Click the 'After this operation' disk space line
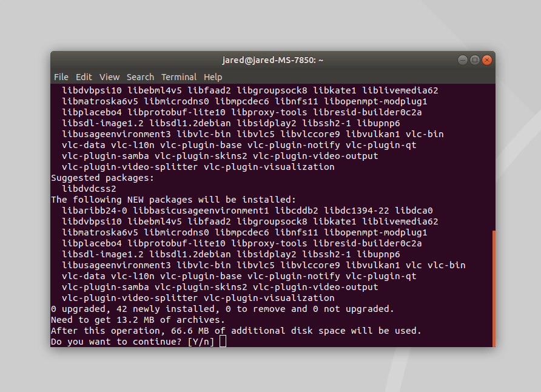541x392 pixels. (x=236, y=331)
